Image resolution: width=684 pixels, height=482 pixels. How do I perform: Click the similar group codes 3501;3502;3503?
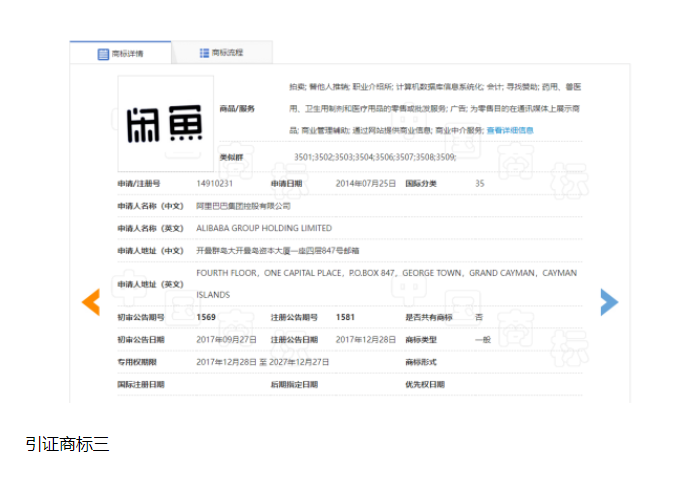[x=375, y=157]
